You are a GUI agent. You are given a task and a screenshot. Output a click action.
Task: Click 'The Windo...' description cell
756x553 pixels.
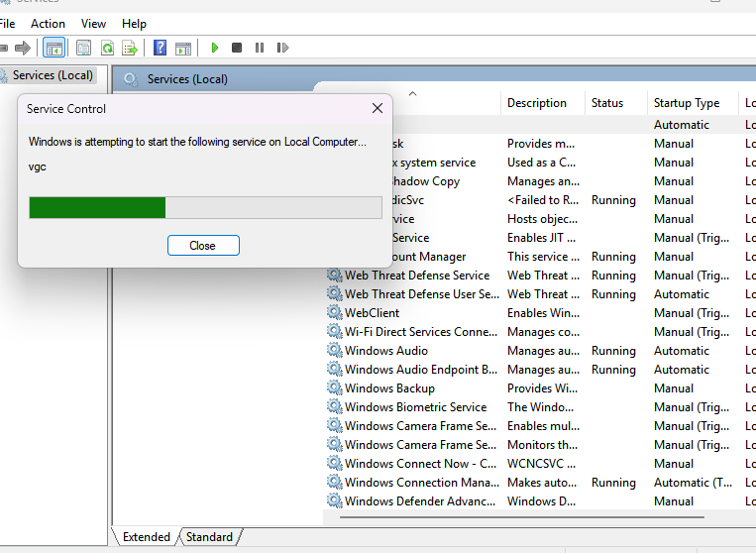(540, 407)
